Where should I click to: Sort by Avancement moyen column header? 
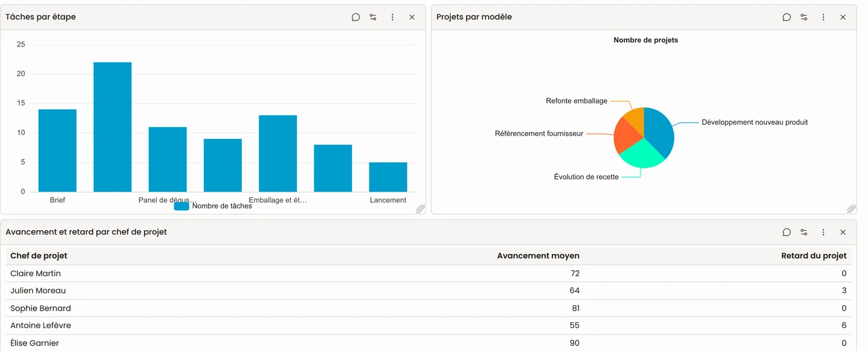click(x=538, y=256)
